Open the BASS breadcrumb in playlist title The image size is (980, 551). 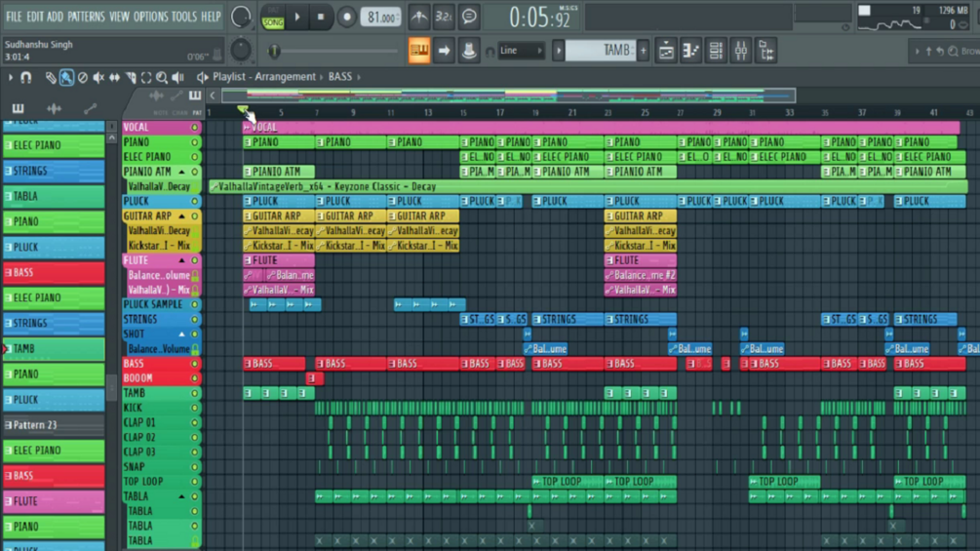[340, 77]
